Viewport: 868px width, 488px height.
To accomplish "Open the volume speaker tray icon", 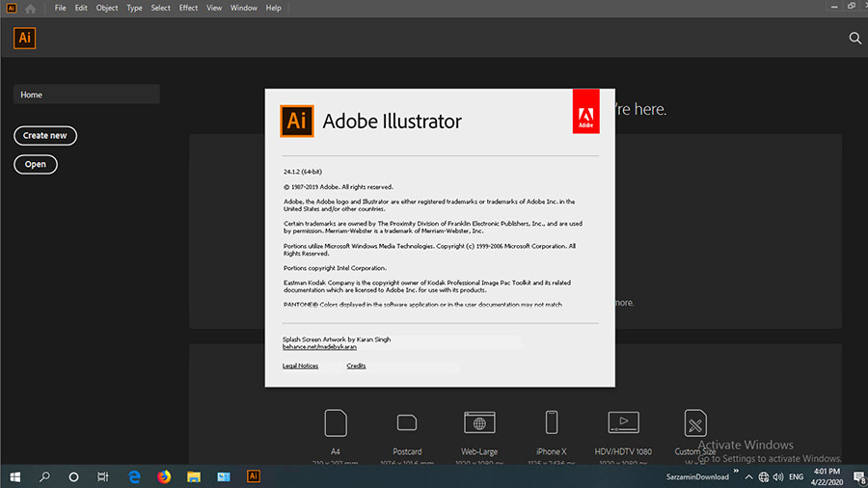I will pyautogui.click(x=778, y=477).
